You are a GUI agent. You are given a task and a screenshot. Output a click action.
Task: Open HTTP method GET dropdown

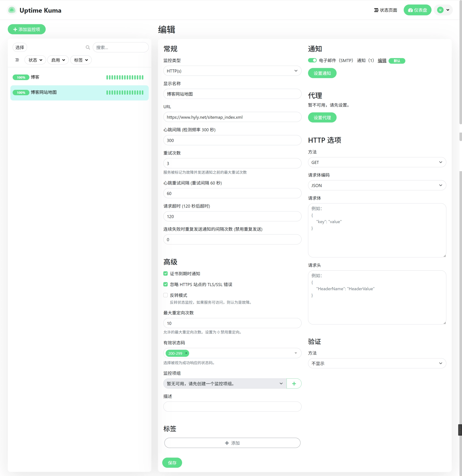coord(377,162)
